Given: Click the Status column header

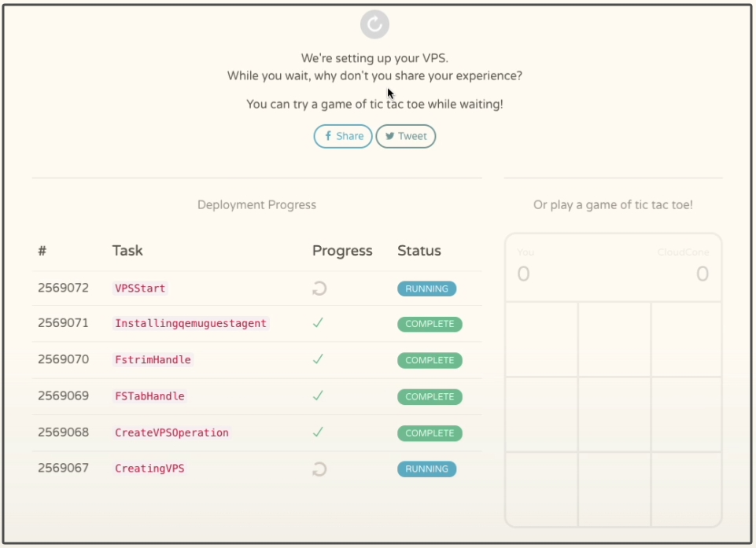Looking at the screenshot, I should [419, 251].
